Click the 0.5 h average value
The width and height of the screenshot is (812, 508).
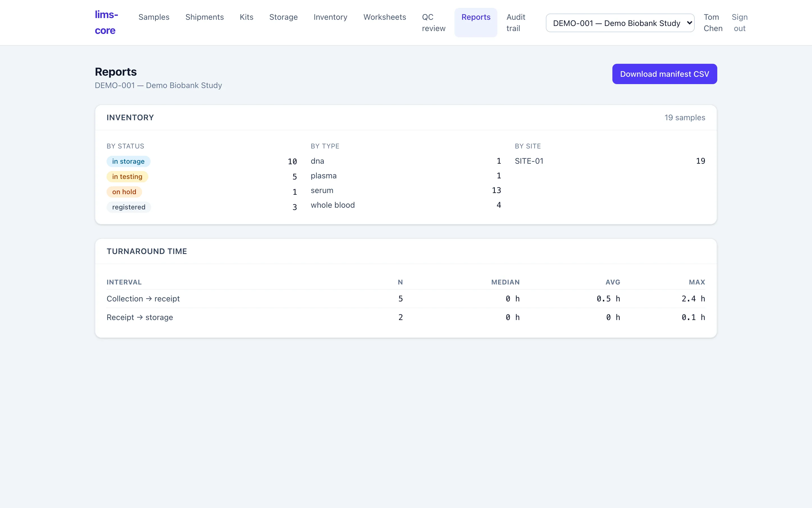608,299
